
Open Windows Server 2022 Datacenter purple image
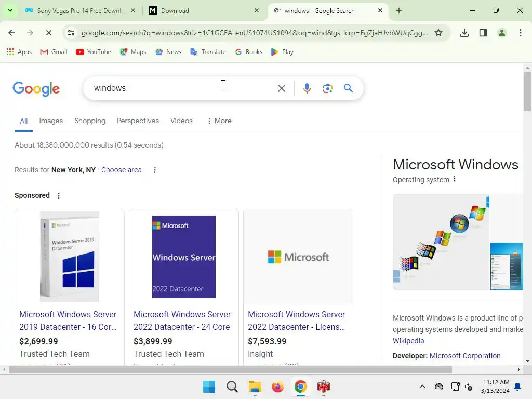pyautogui.click(x=183, y=257)
